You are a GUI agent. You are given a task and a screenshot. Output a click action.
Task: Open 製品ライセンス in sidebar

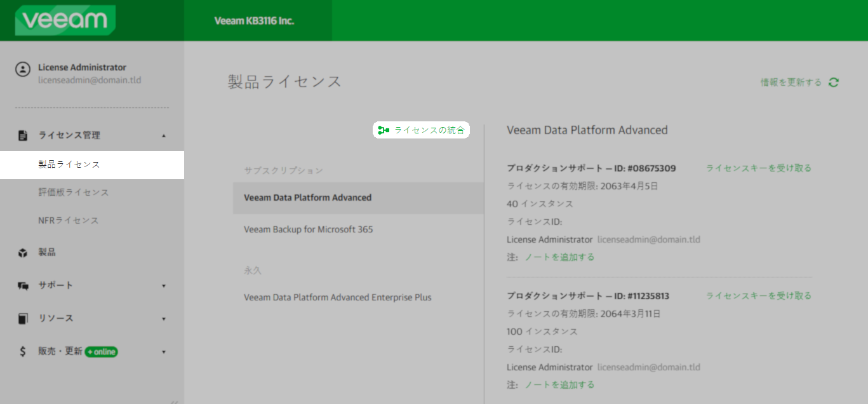(92, 165)
